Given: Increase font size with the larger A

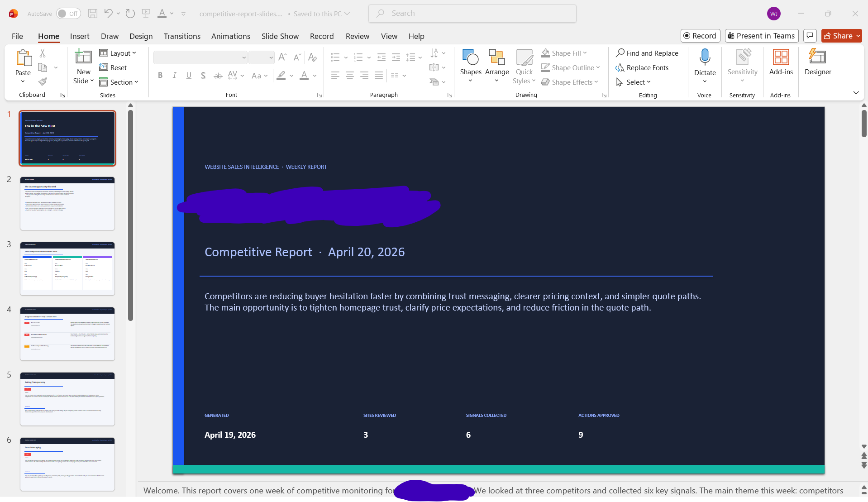Looking at the screenshot, I should click(282, 57).
